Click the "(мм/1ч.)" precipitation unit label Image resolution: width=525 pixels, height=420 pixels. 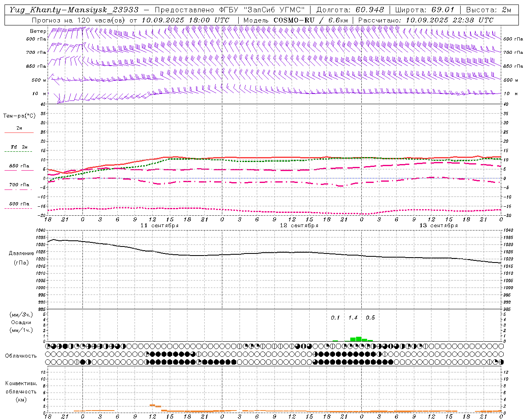[x=21, y=330]
